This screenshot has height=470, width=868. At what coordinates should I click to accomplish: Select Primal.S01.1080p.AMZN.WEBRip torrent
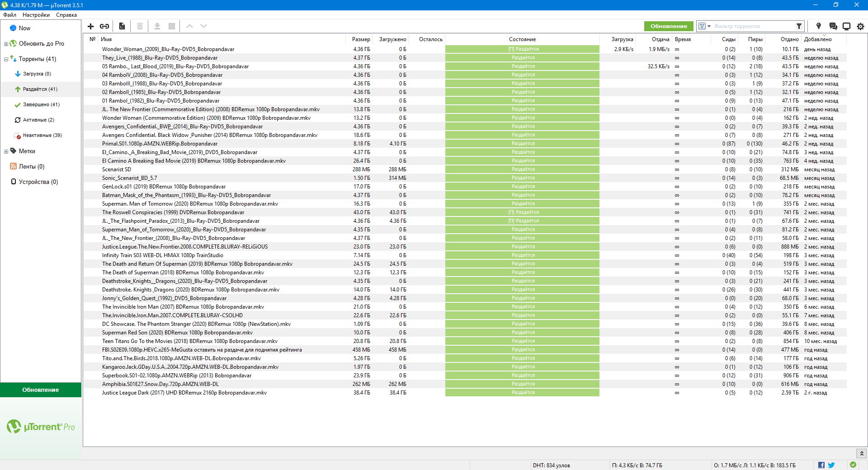coord(464,144)
